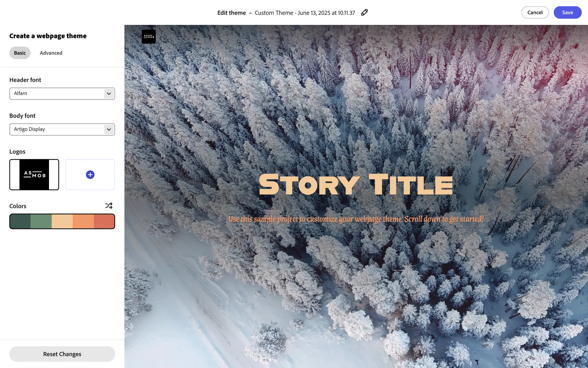Click the ASMOB logo in preview corner
The height and width of the screenshot is (368, 588).
(149, 36)
